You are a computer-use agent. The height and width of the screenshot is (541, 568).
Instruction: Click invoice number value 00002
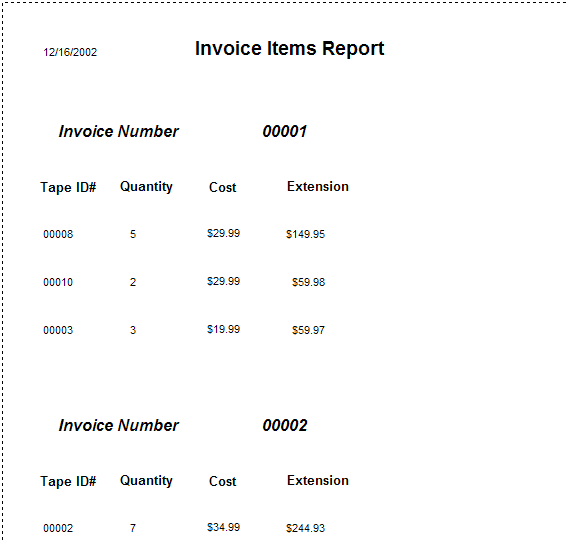(x=285, y=425)
